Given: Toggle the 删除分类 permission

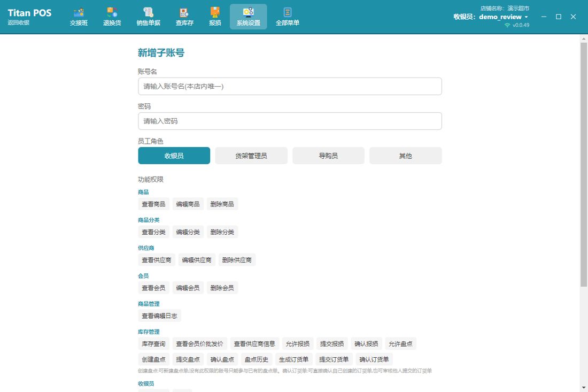Looking at the screenshot, I should click(222, 232).
